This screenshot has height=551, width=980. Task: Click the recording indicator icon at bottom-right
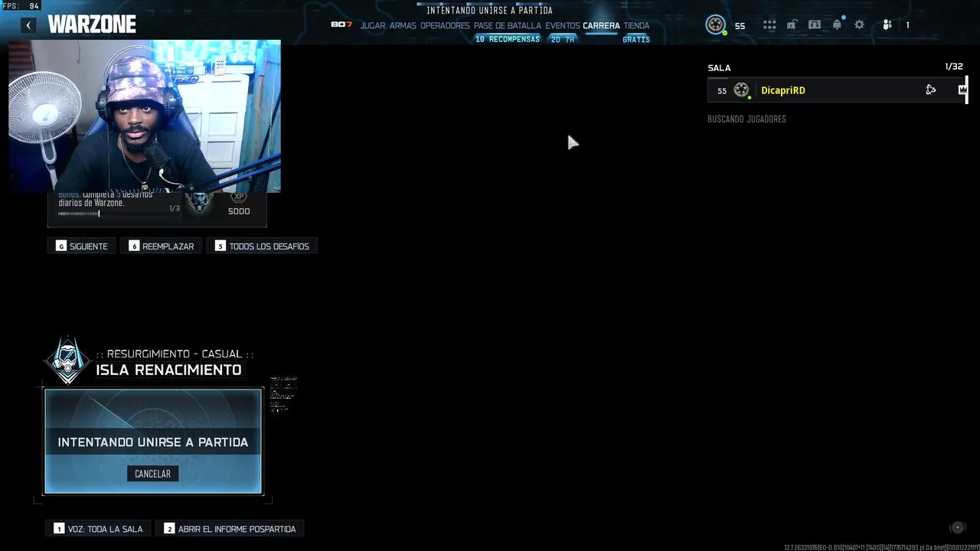[957, 527]
